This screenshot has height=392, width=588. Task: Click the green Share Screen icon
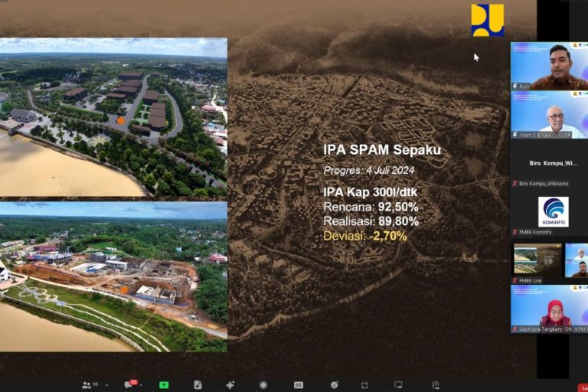[x=164, y=384]
